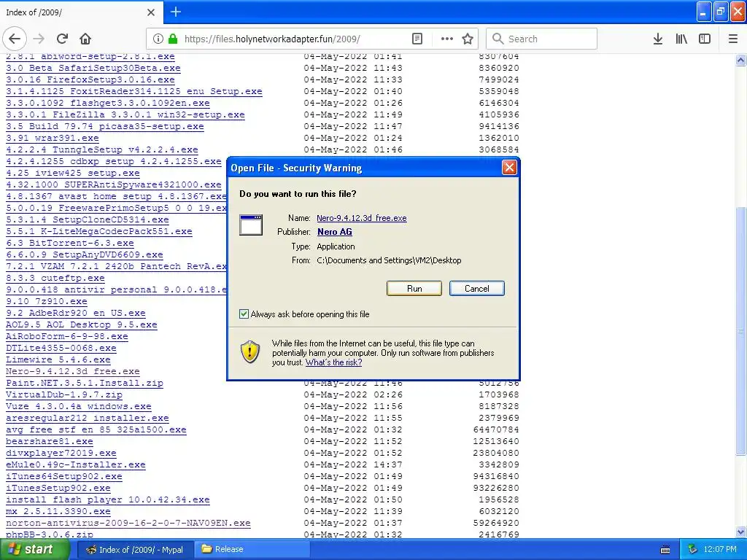
Task: Click the vertical scrollbar thumb
Action: (x=741, y=331)
